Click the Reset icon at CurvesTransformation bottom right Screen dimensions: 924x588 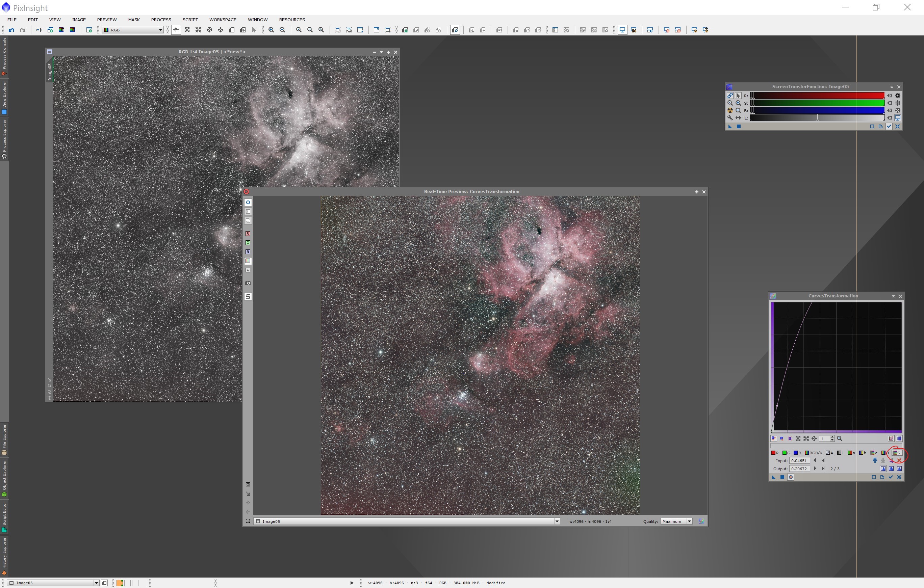pyautogui.click(x=899, y=478)
